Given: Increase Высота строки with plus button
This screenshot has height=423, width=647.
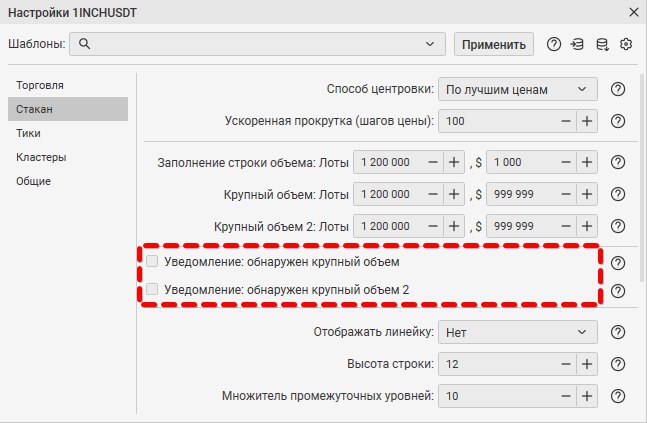Looking at the screenshot, I should 587,365.
